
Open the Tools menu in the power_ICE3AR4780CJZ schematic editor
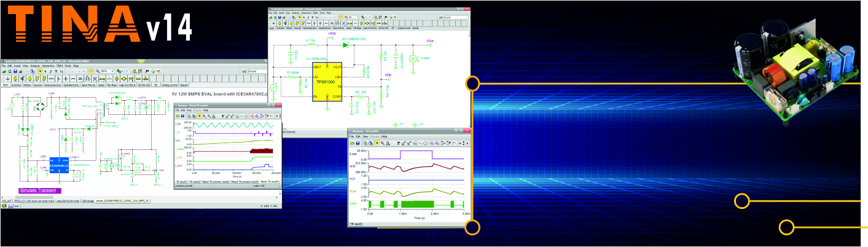(x=68, y=66)
